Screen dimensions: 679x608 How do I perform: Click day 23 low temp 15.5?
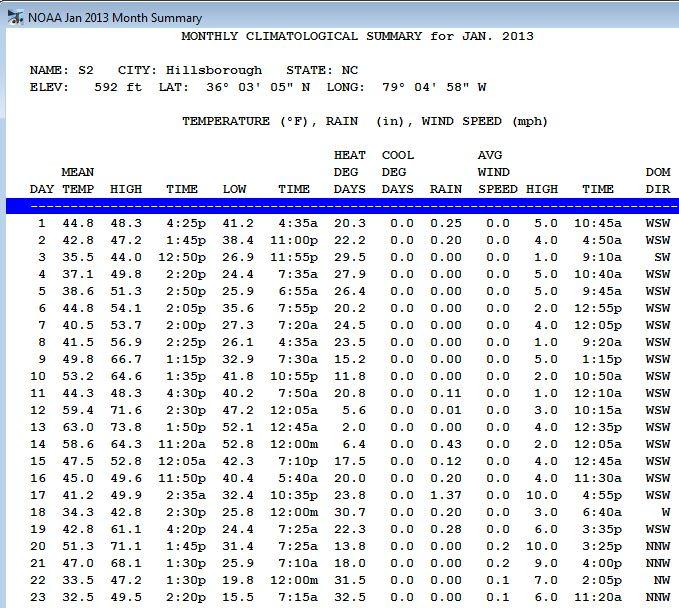(238, 597)
